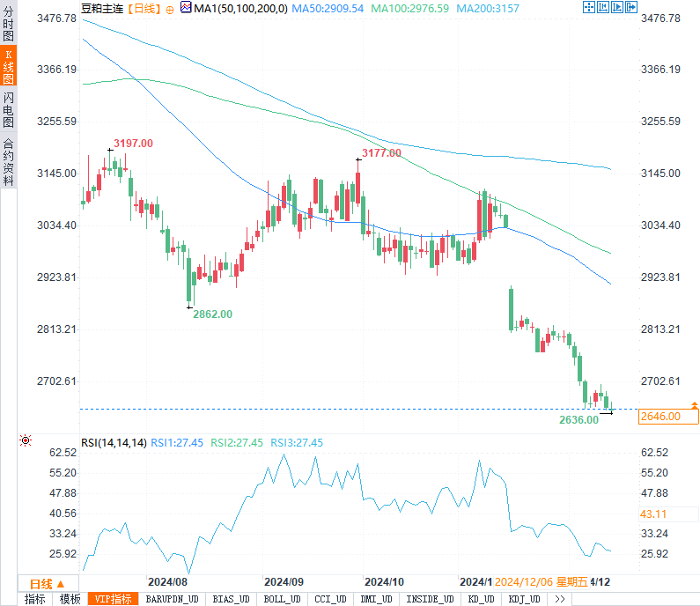Select KDJ_UD indicator
700x606 pixels.
tap(524, 599)
